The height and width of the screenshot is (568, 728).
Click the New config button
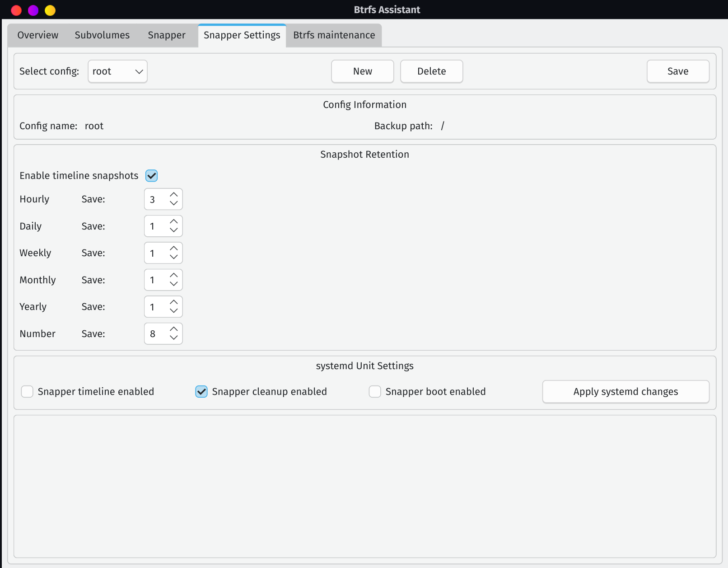coord(363,71)
